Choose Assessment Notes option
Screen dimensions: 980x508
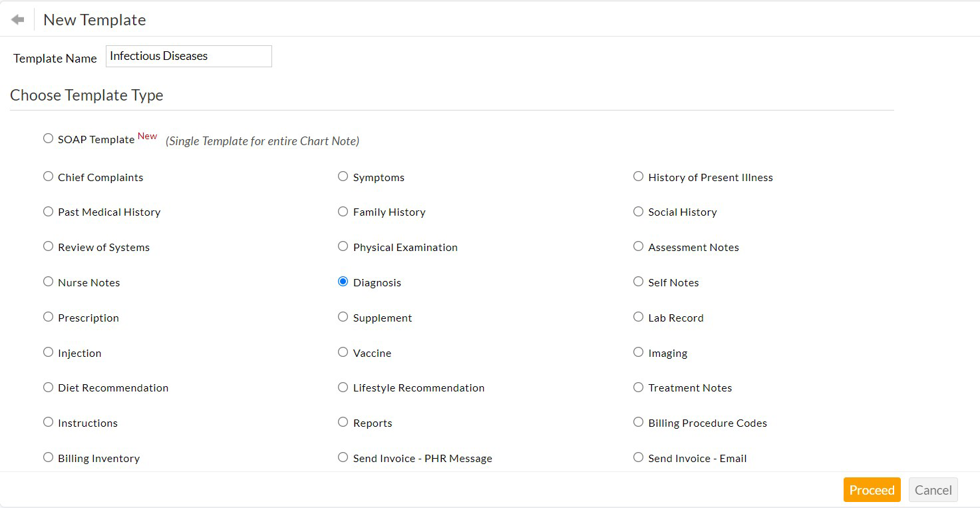click(x=638, y=246)
